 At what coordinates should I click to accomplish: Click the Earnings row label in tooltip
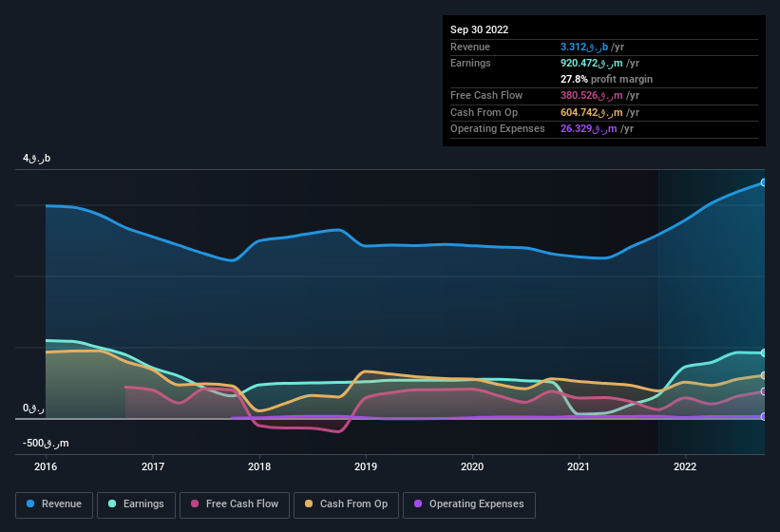point(470,63)
